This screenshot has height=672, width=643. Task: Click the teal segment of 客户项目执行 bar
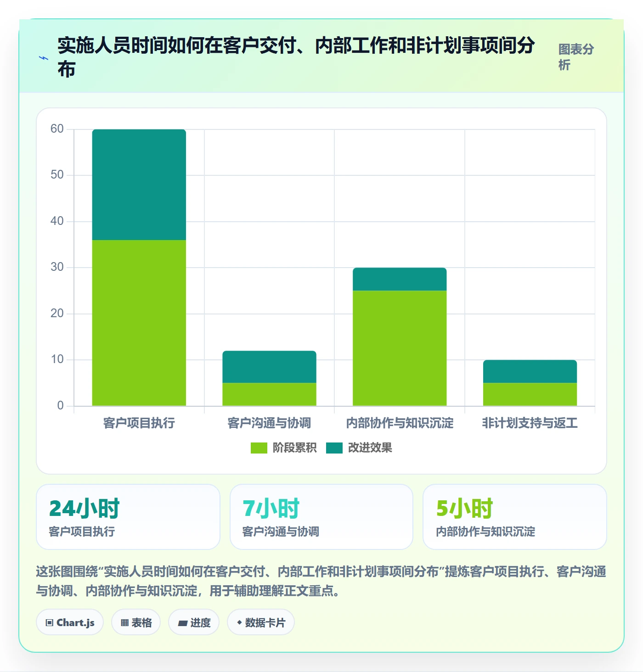(139, 185)
